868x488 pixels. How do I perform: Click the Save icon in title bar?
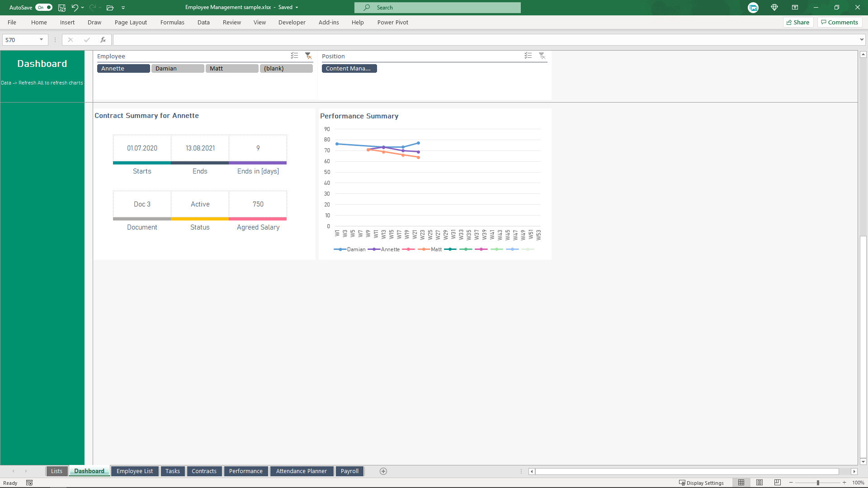tap(62, 7)
